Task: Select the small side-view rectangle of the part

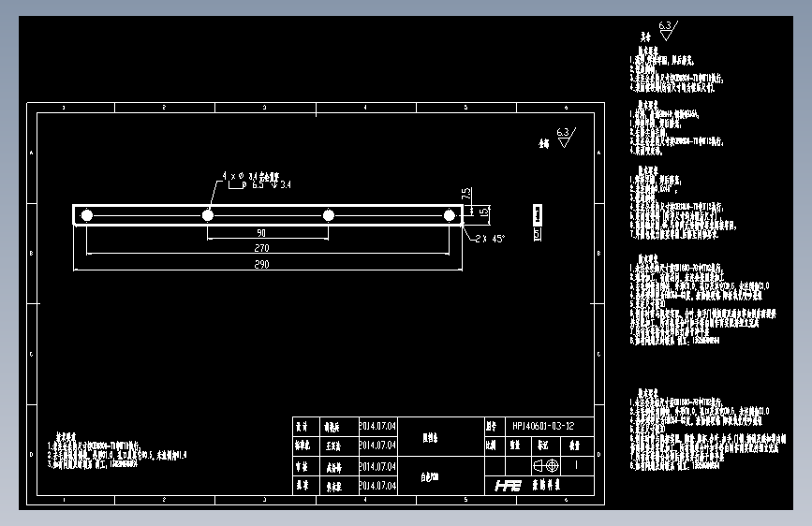Action: point(538,214)
